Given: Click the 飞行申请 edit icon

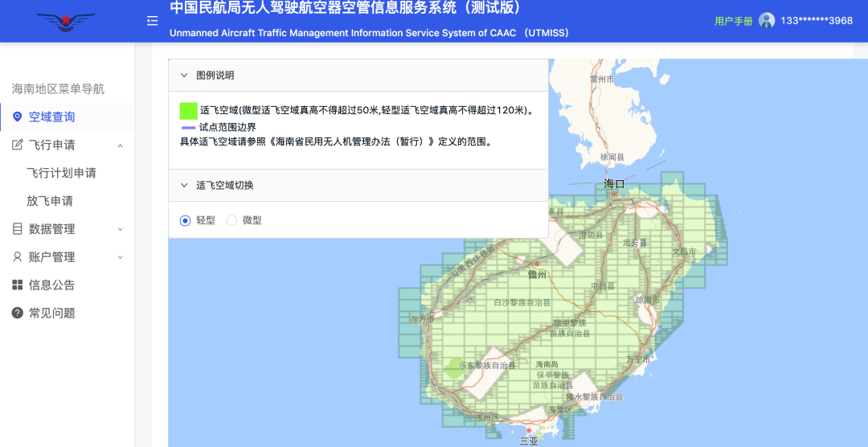Looking at the screenshot, I should pos(17,145).
